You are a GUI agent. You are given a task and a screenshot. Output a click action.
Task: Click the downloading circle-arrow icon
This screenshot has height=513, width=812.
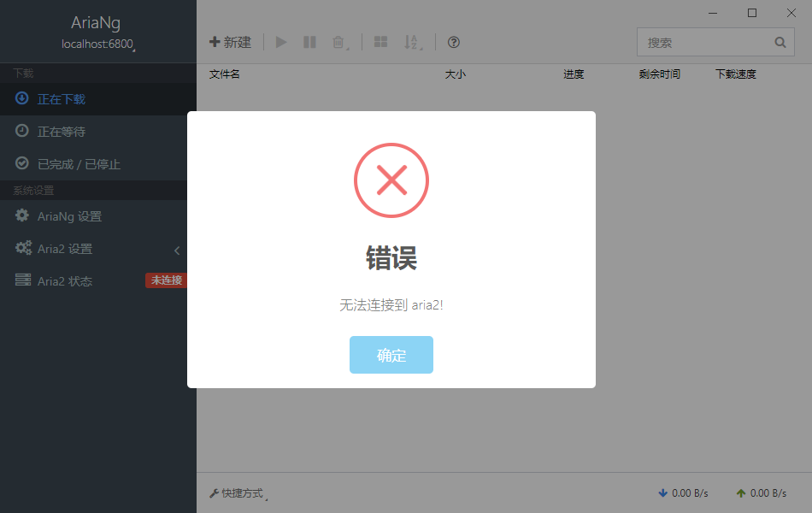21,98
